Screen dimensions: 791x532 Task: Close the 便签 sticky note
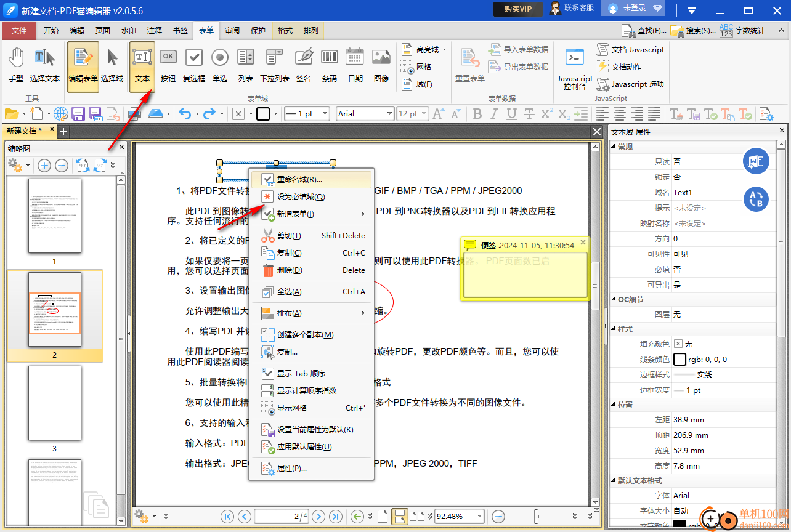pos(583,243)
